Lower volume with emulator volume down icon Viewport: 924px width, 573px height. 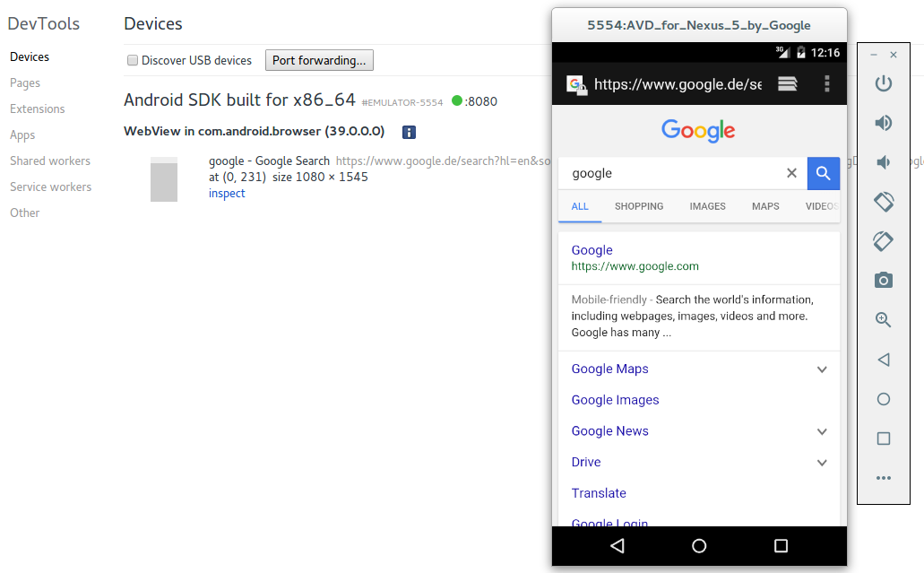(x=884, y=162)
